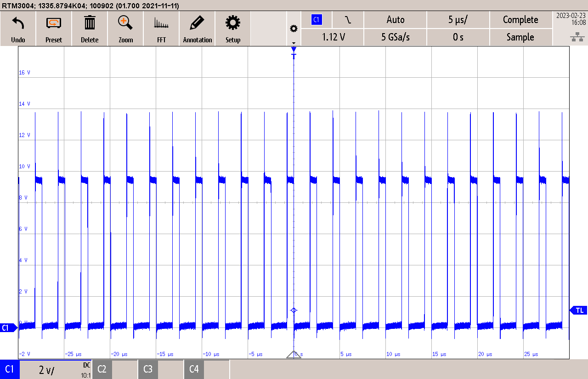
Task: Click the -25 µs time axis label
Action: (x=73, y=354)
